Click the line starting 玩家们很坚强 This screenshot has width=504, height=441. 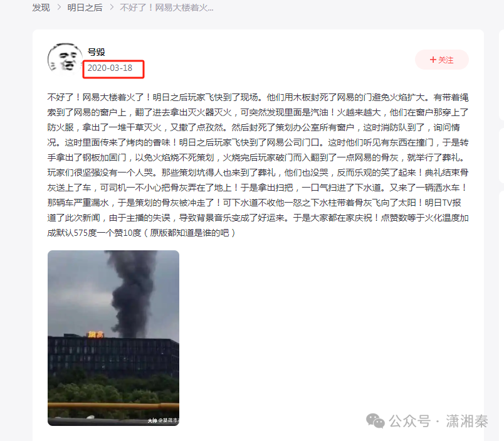pyautogui.click(x=258, y=173)
